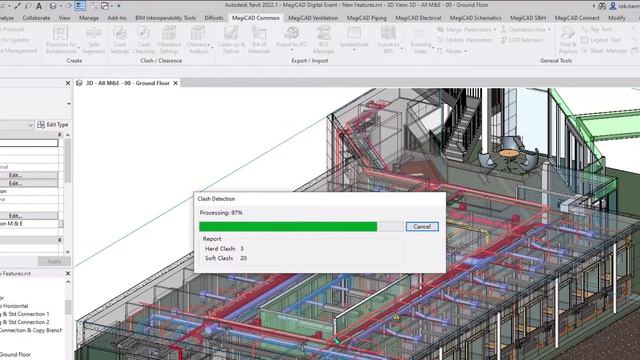
Task: Expand Provision for Builderswork dropdown arrow
Action: 78,48
